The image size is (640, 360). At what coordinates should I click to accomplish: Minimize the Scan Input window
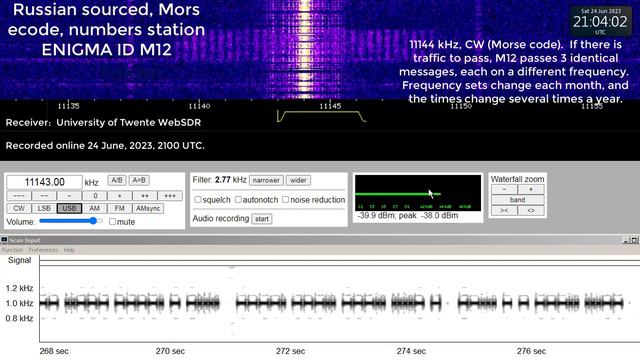click(x=626, y=240)
